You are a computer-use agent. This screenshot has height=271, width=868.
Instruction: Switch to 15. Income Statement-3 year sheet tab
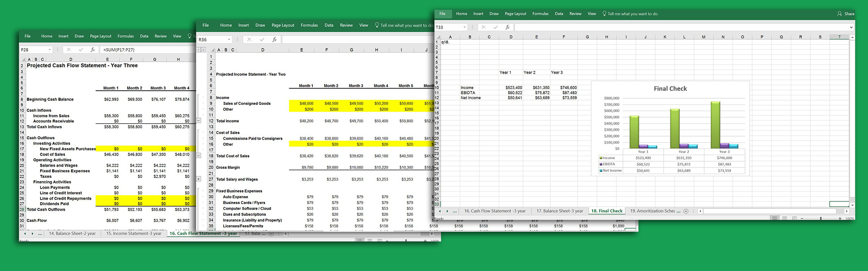pos(134,234)
